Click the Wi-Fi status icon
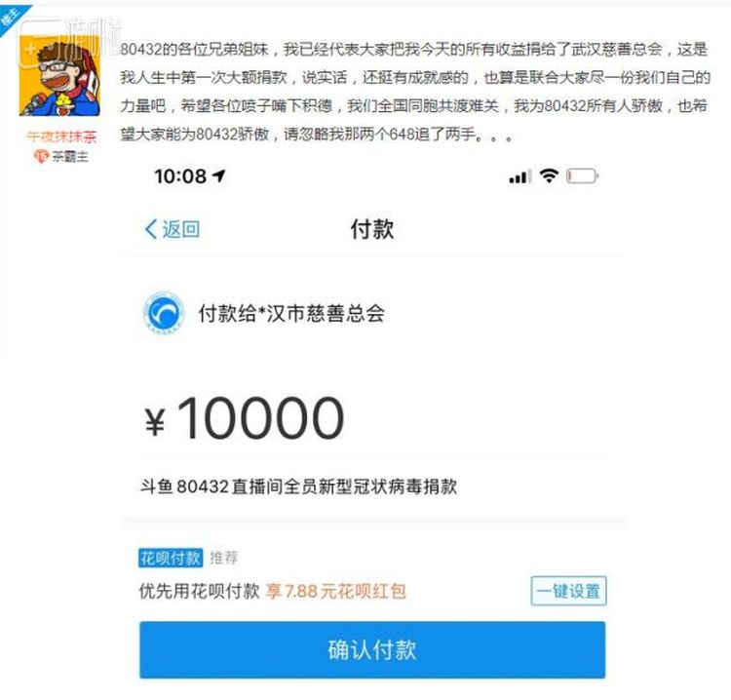The width and height of the screenshot is (731, 700). (549, 175)
